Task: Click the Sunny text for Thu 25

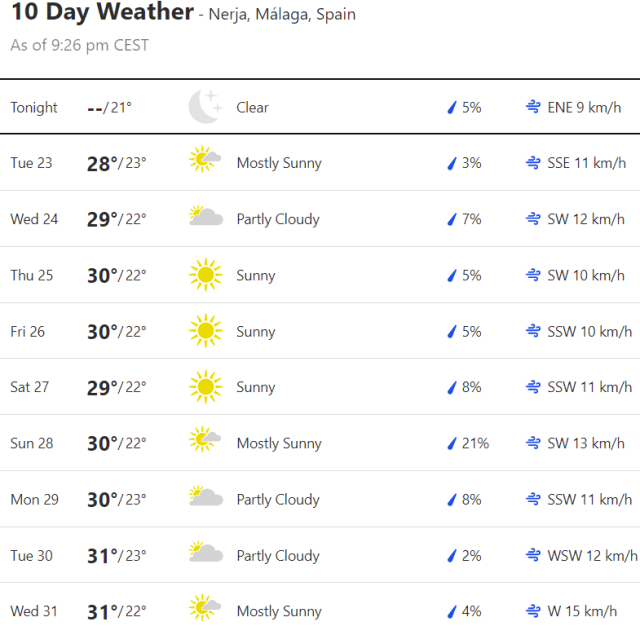Action: pos(256,275)
